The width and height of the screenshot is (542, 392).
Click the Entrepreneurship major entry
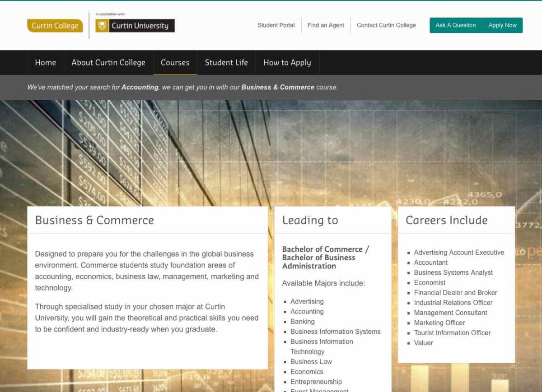coord(316,382)
